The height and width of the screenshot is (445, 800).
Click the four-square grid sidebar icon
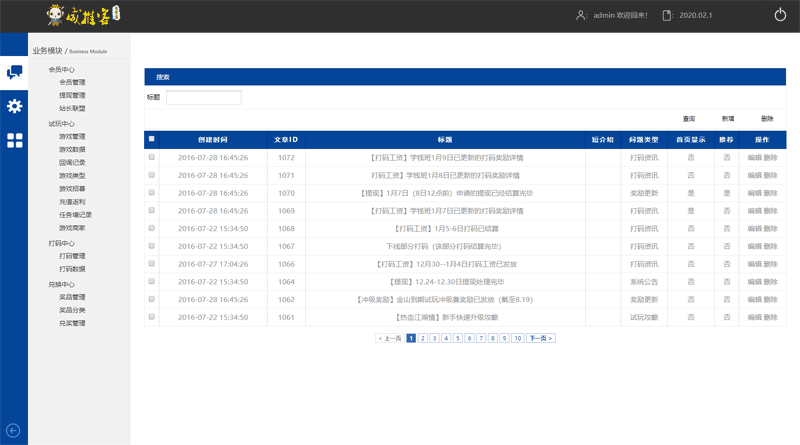pyautogui.click(x=14, y=141)
